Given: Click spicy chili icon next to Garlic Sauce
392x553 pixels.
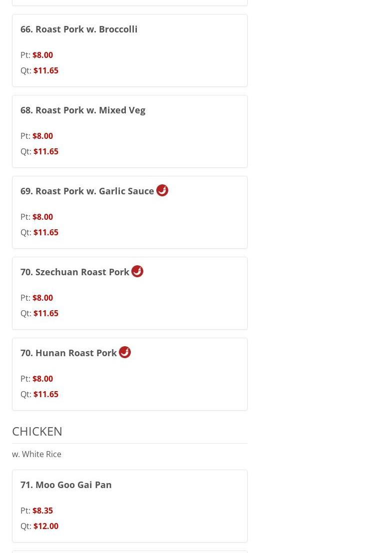Looking at the screenshot, I should tap(162, 190).
